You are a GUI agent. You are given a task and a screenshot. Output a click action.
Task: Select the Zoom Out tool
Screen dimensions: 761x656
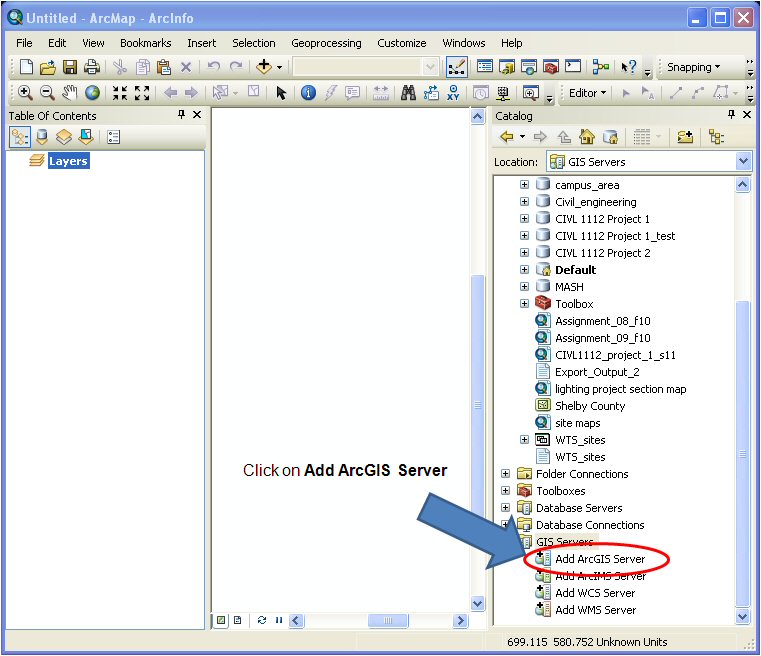pyautogui.click(x=47, y=92)
